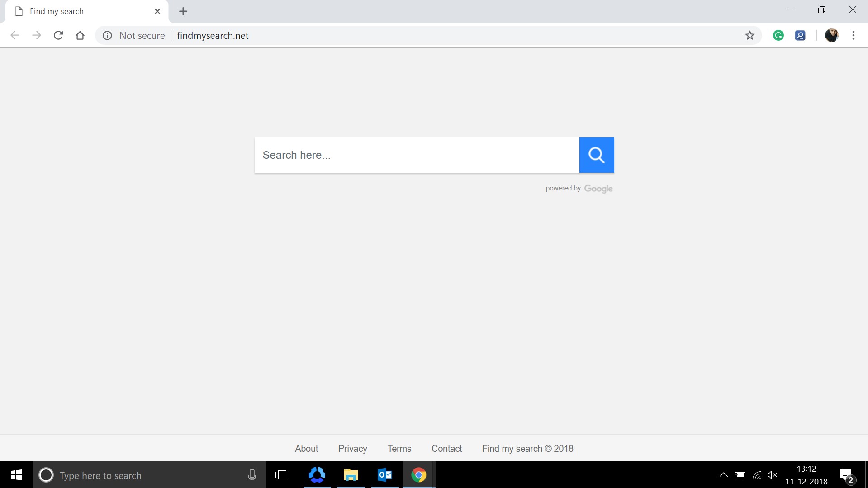Click the search magnifier button
Screen dimensions: 868x488
[x=596, y=155]
